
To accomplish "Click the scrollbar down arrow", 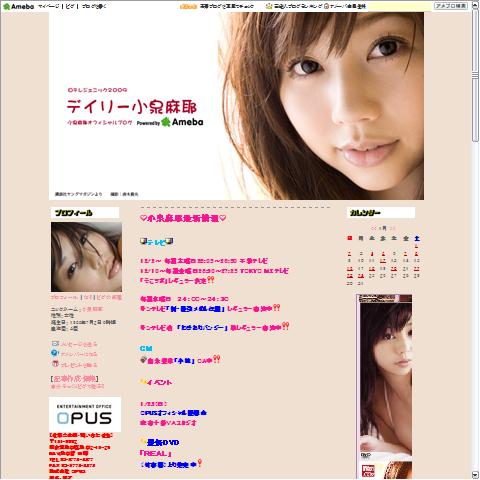I will (475, 475).
